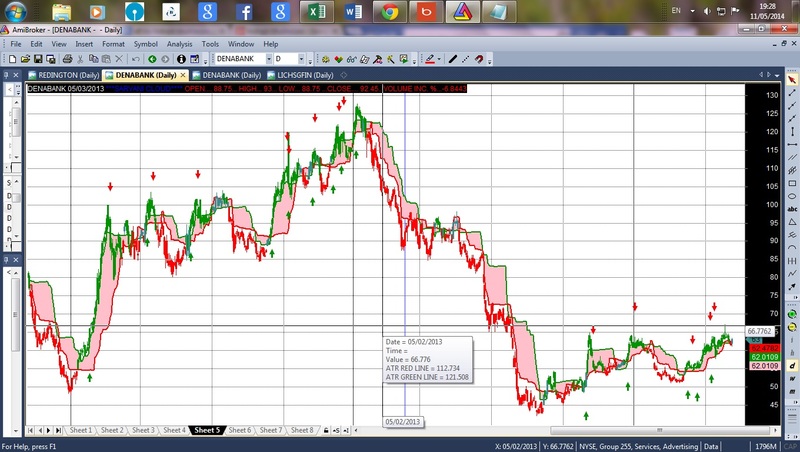The width and height of the screenshot is (800, 452).
Task: Open the Symbol menu
Action: click(x=145, y=44)
